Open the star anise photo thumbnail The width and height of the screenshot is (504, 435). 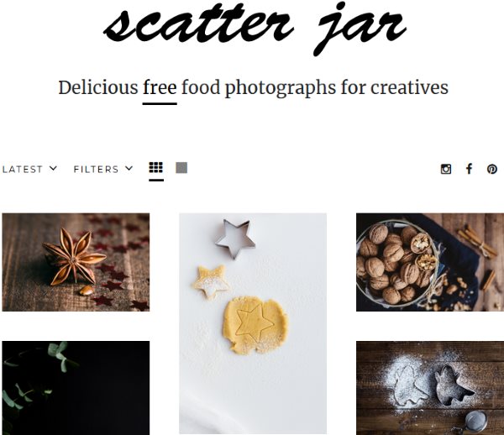76,262
